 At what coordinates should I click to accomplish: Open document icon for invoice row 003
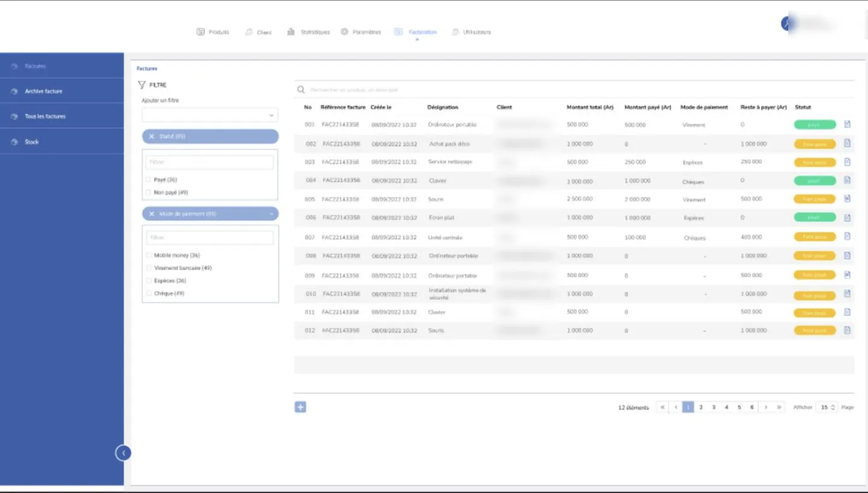pyautogui.click(x=847, y=162)
